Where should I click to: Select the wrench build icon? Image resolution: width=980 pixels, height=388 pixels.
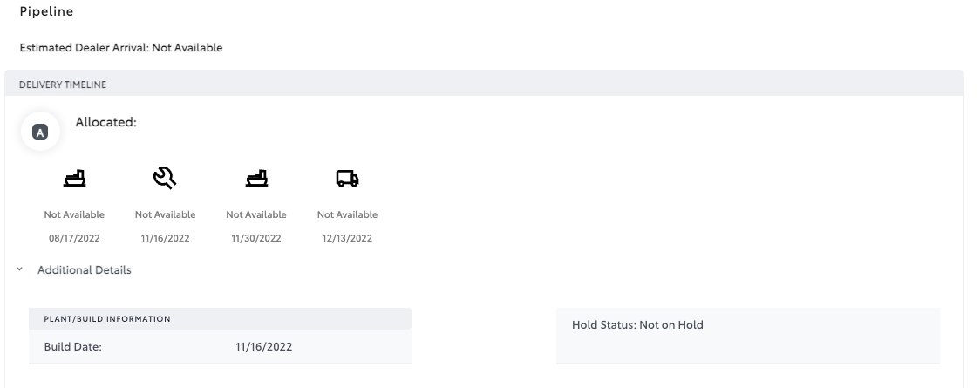pyautogui.click(x=165, y=178)
